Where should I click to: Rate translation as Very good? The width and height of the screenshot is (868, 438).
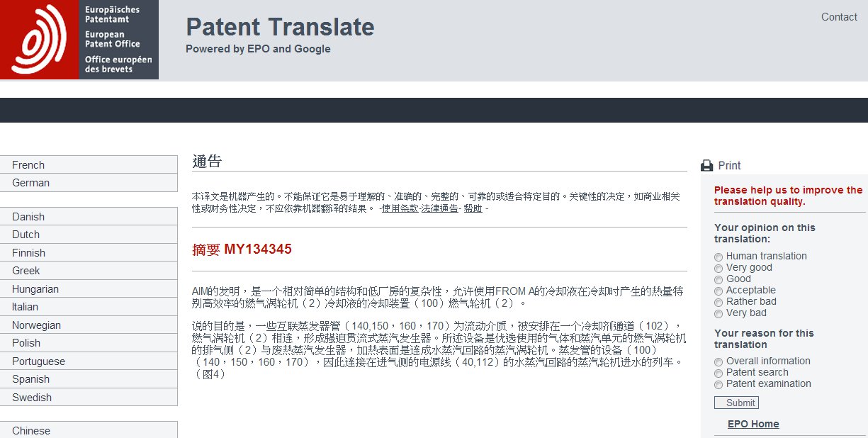pyautogui.click(x=718, y=268)
